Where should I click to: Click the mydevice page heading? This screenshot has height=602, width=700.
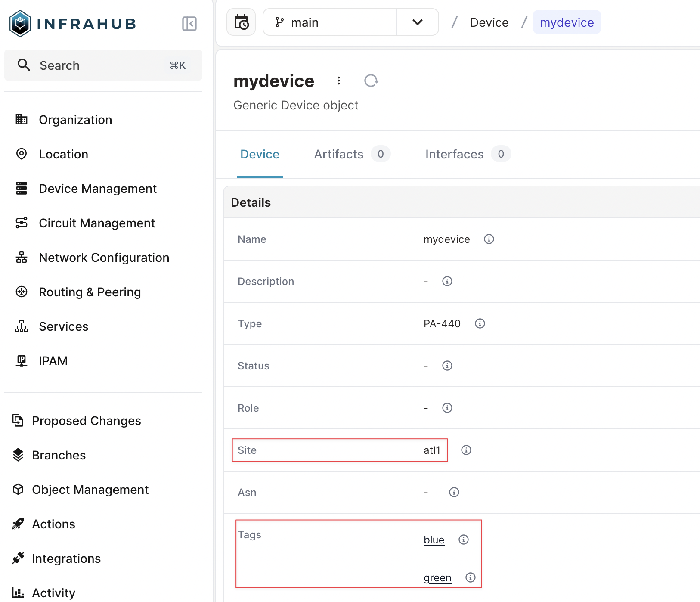pos(274,81)
